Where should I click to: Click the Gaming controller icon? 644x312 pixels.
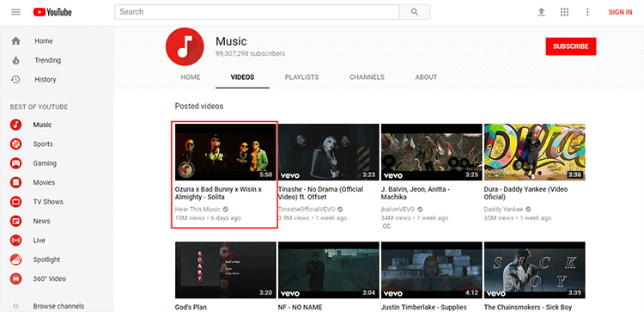click(15, 163)
